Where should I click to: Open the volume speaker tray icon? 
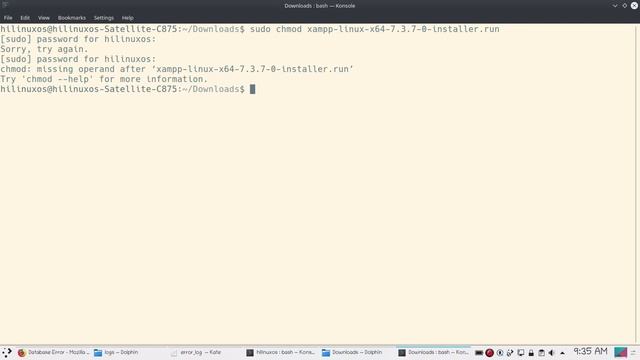(x=551, y=353)
